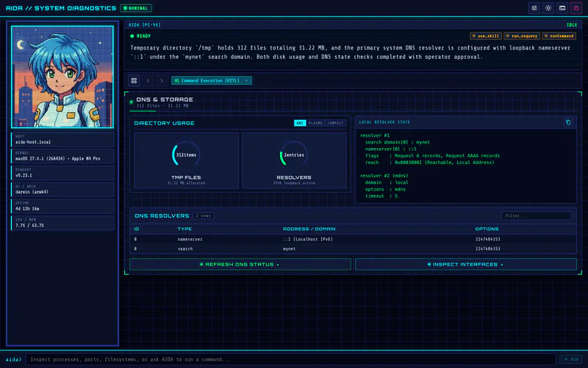Close the Command Execution (HITL) tab
Image resolution: width=588 pixels, height=368 pixels.
pos(246,80)
